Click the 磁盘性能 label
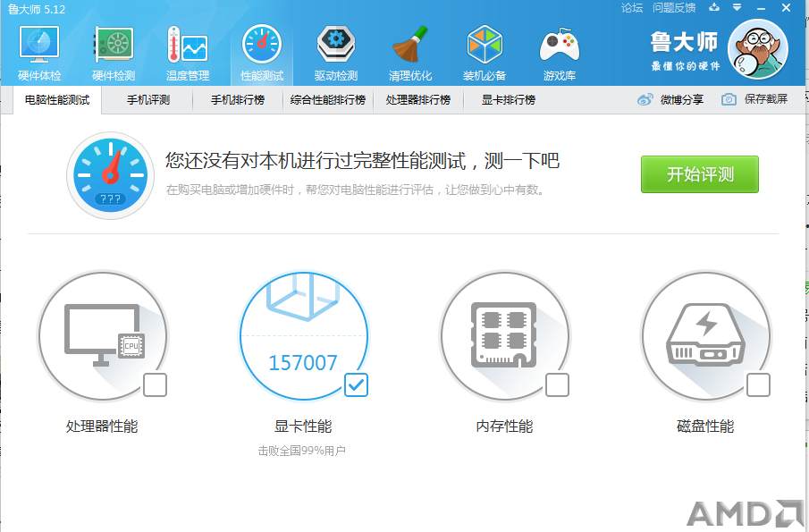 (705, 426)
